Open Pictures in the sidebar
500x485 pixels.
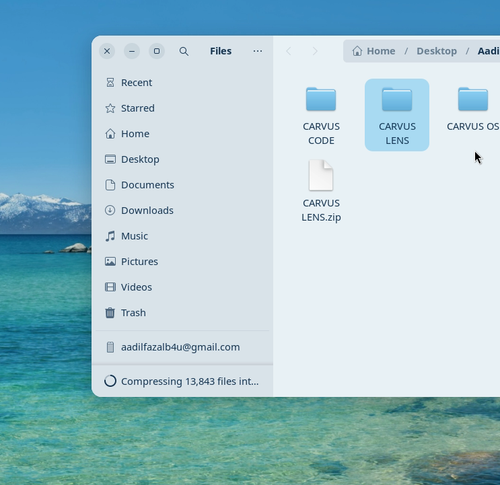point(182,261)
